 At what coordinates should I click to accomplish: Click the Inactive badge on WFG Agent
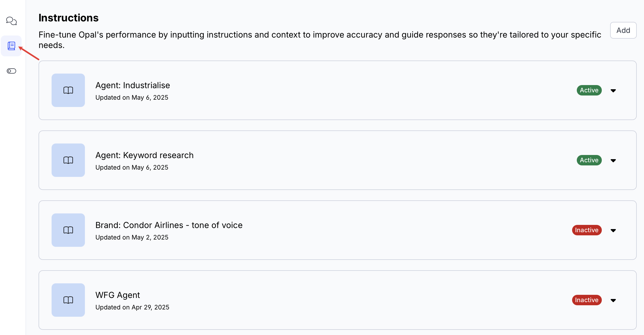pos(587,300)
